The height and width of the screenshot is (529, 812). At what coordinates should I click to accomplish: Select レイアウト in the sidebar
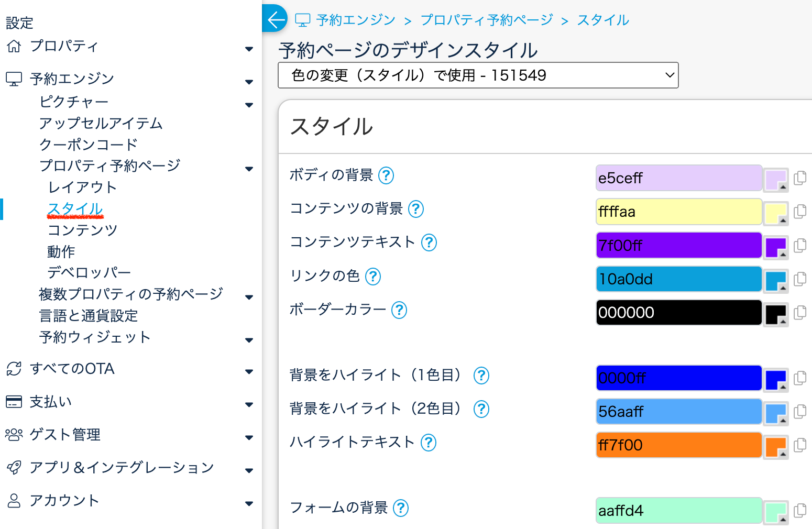[x=82, y=188]
